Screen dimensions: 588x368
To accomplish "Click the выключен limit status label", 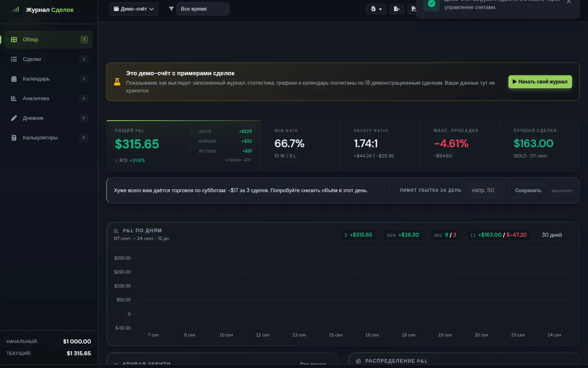I will tap(562, 191).
